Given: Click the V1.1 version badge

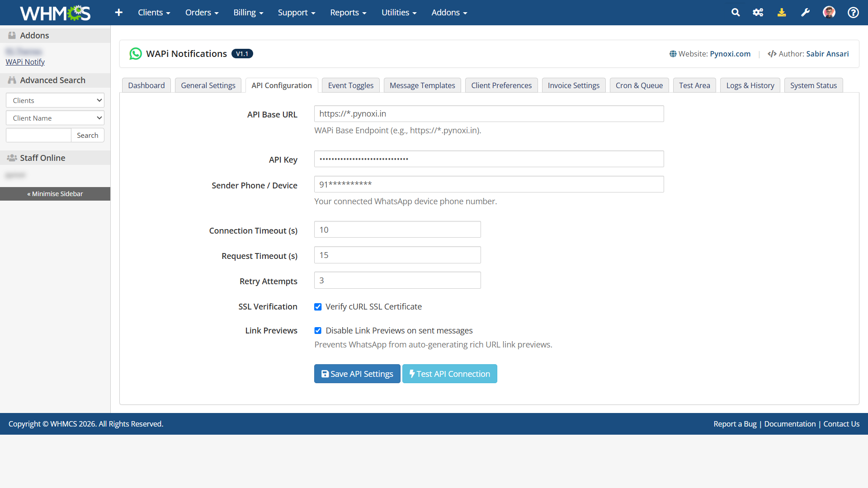Looking at the screenshot, I should click(242, 54).
